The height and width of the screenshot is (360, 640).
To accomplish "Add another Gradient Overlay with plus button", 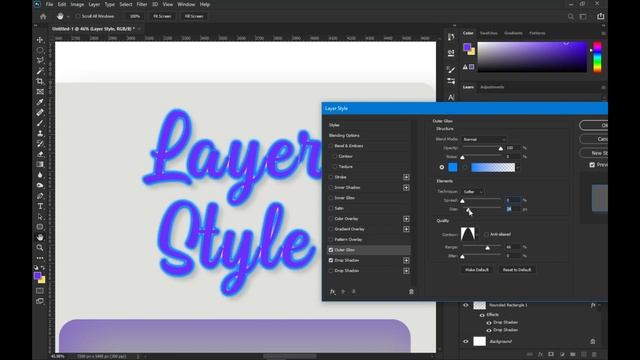I will tap(406, 229).
